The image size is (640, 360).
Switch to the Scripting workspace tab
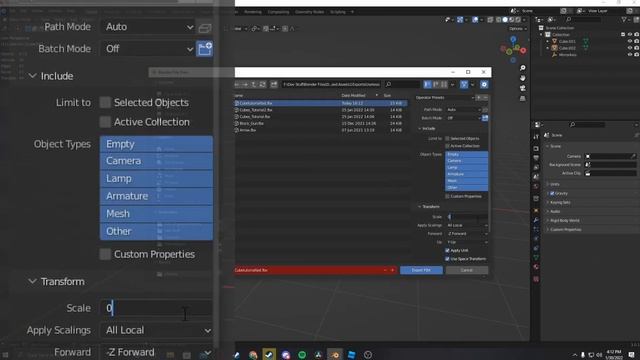338,12
